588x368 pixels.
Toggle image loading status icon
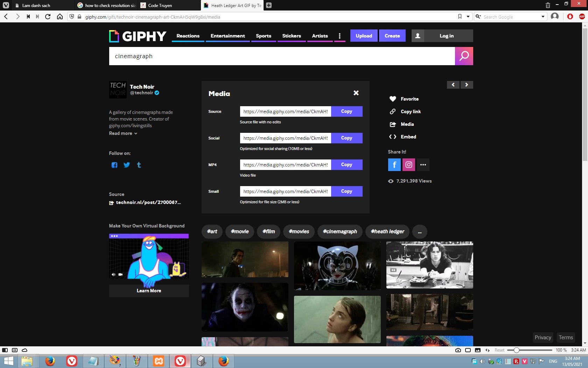[478, 350]
